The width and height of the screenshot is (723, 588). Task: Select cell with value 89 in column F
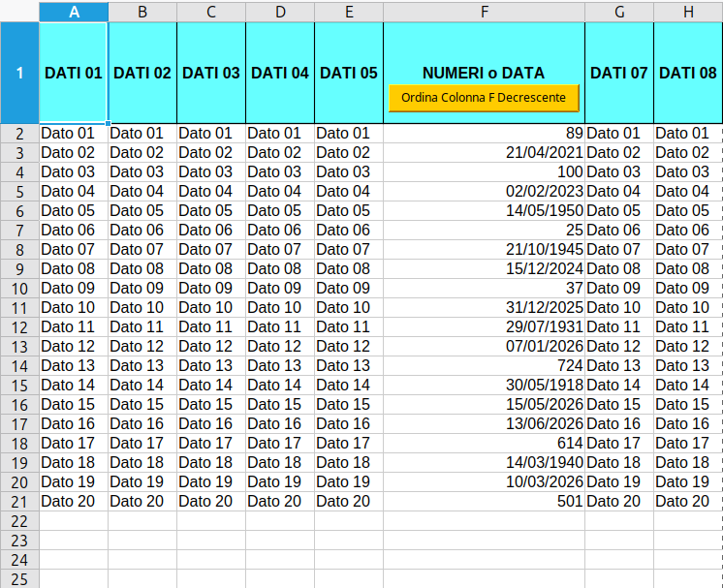pyautogui.click(x=485, y=133)
